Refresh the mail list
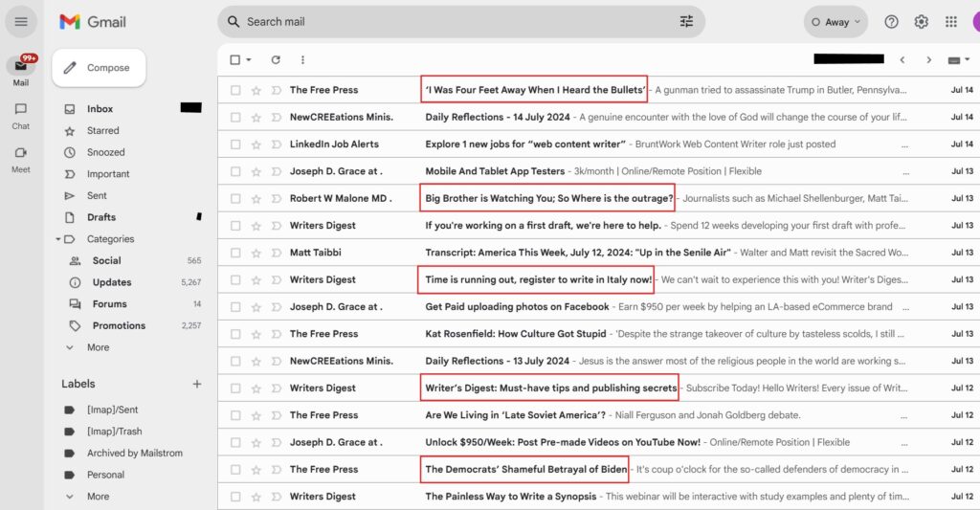This screenshot has width=980, height=510. 276,60
